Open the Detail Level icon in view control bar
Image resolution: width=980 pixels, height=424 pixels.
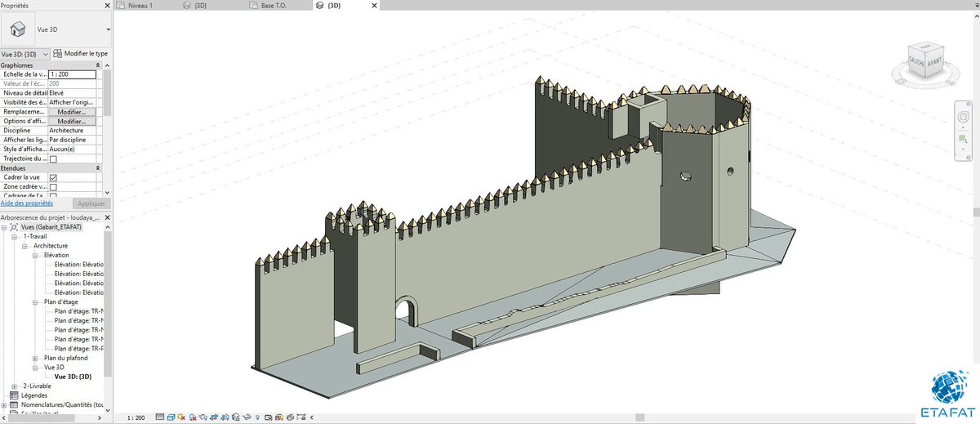(160, 417)
